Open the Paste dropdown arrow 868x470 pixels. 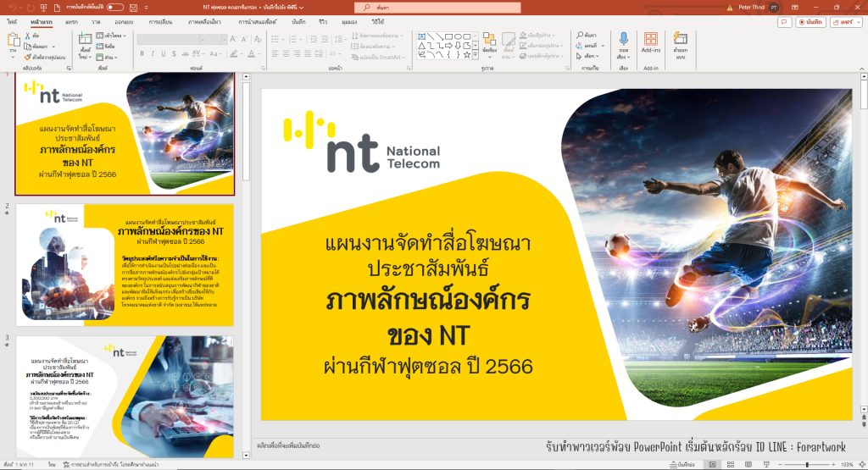(13, 57)
